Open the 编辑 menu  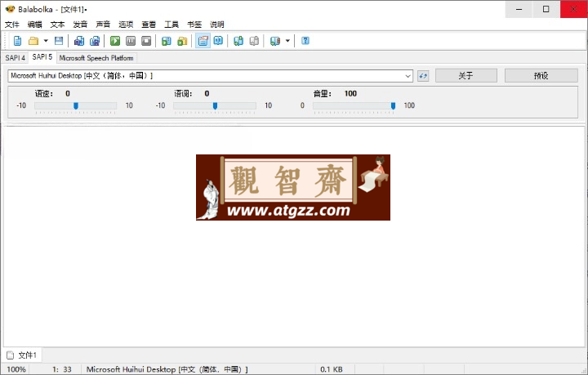coord(35,25)
